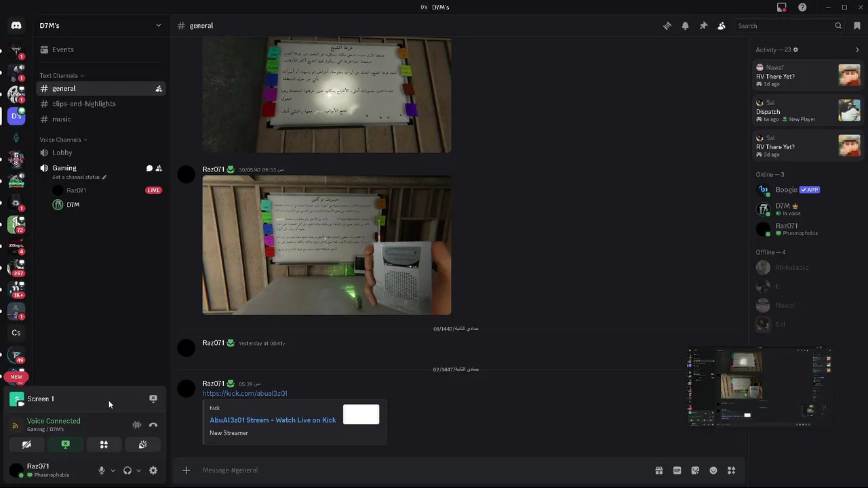The image size is (868, 488).
Task: Select offline member Abdulaziz
Action: coord(808,268)
